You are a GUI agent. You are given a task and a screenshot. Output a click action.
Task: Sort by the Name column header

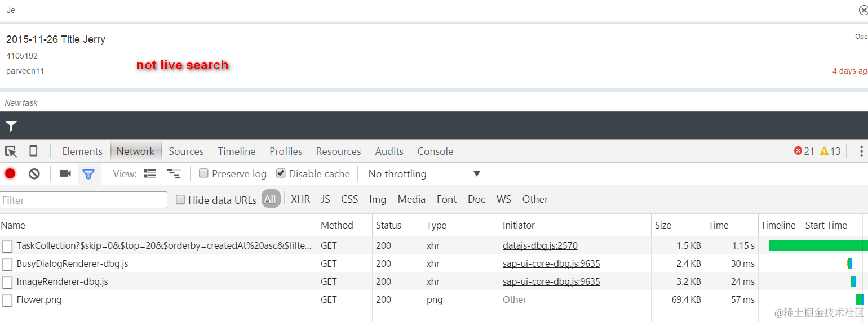click(x=158, y=225)
